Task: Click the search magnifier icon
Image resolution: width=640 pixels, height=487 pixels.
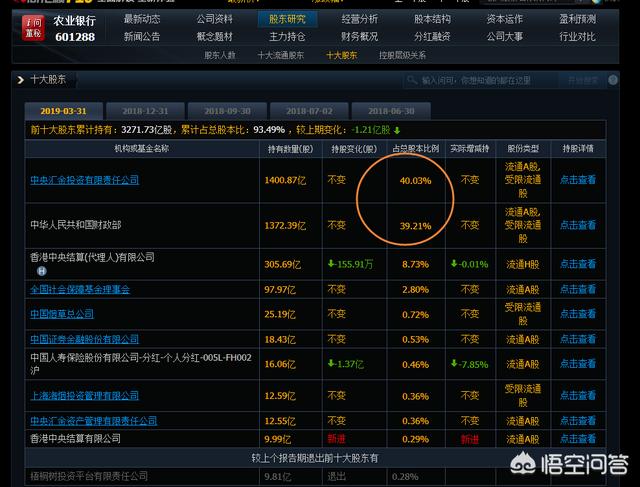Action: pyautogui.click(x=412, y=80)
